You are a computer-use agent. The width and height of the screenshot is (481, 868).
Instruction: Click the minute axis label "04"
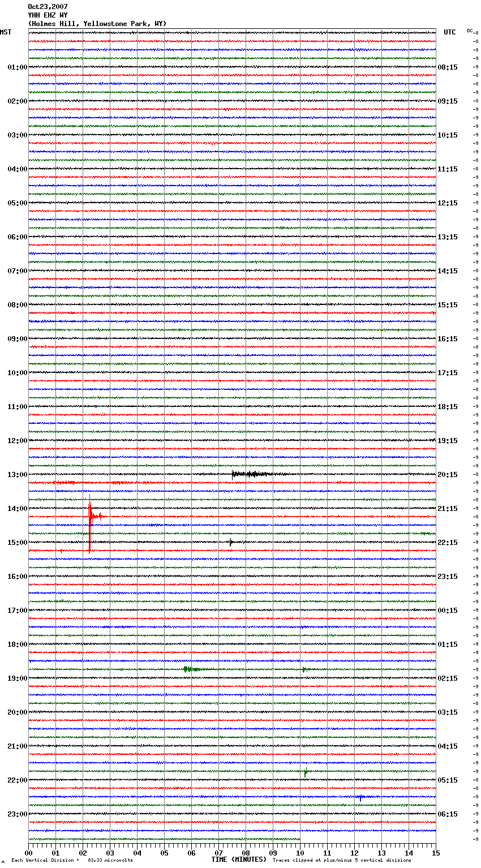click(137, 852)
